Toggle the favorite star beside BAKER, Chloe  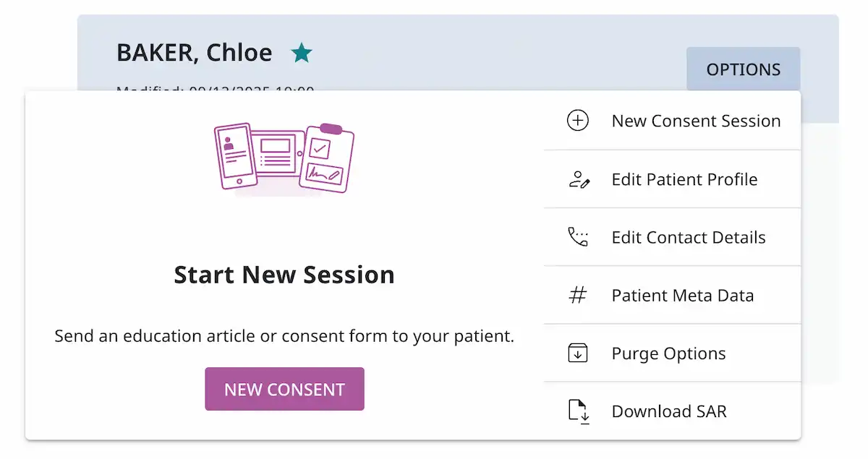[x=302, y=52]
